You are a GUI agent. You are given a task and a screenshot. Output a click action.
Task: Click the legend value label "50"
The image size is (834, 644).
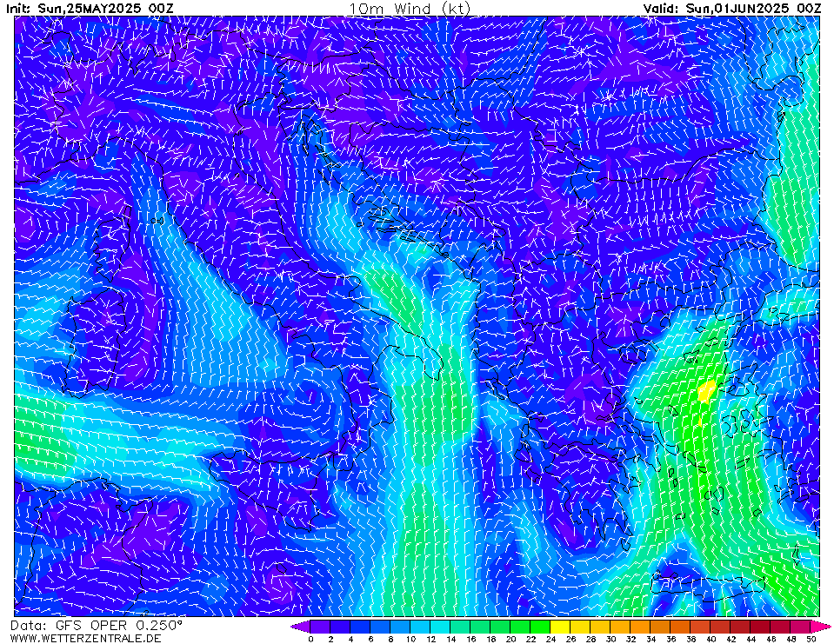[x=811, y=639]
